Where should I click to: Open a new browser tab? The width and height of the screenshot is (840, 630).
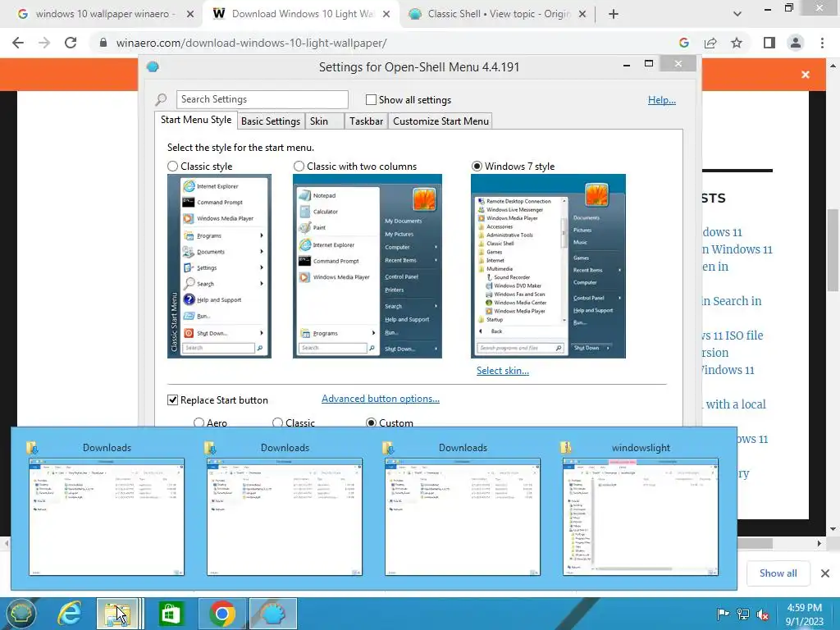click(614, 14)
